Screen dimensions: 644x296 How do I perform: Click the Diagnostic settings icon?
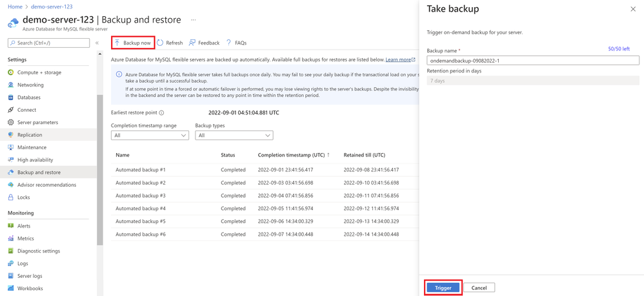click(x=11, y=251)
